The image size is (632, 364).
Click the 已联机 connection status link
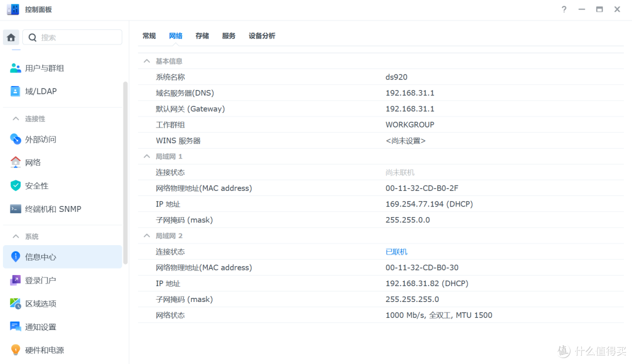coord(396,252)
